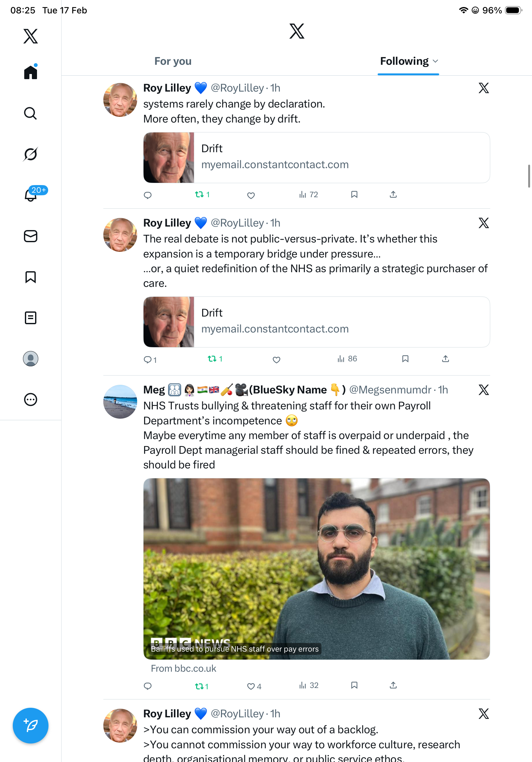Open Lists icon in the sidebar
This screenshot has width=532, height=762.
pos(31,318)
